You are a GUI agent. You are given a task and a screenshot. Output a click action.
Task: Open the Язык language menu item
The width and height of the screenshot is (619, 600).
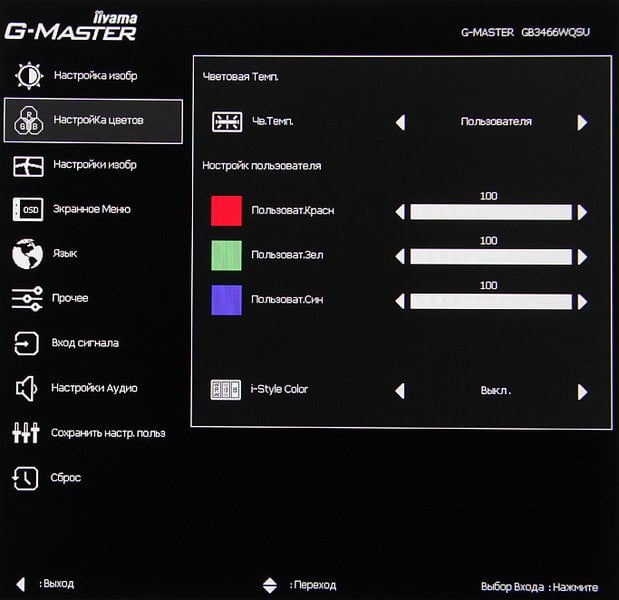click(x=65, y=253)
